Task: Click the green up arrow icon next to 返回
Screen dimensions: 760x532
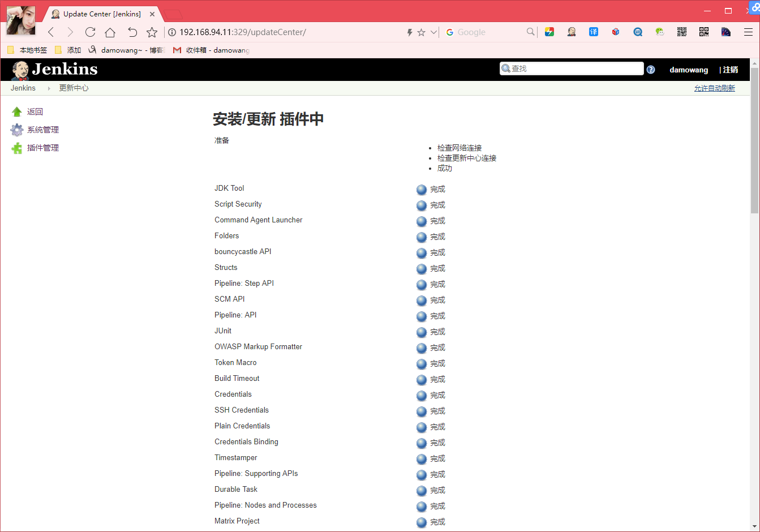Action: pos(17,112)
